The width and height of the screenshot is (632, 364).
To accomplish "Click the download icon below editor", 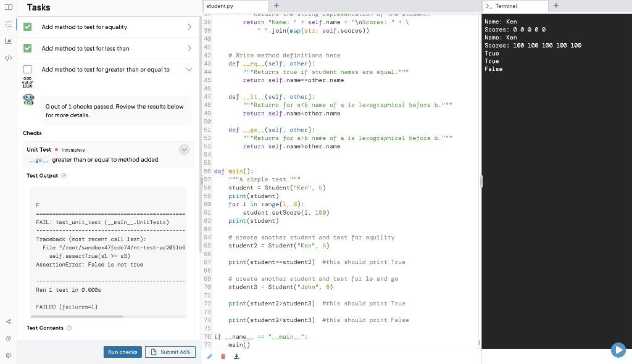I will click(x=236, y=357).
